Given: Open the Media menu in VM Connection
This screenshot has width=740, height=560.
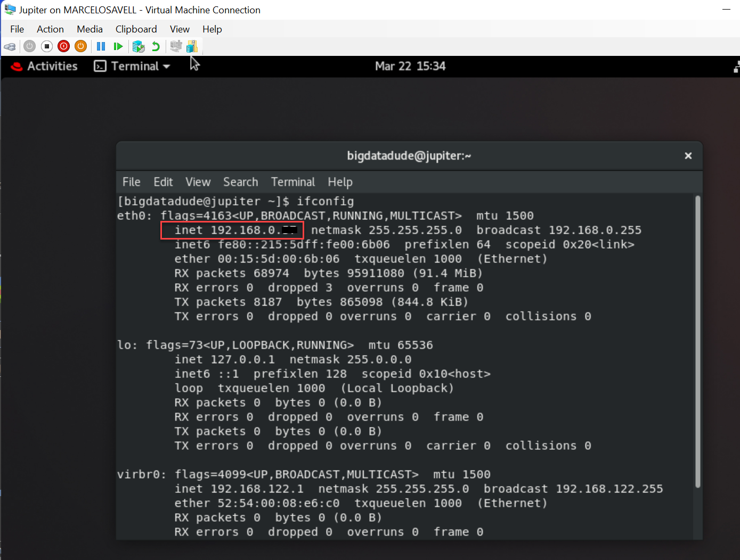Looking at the screenshot, I should [x=90, y=29].
